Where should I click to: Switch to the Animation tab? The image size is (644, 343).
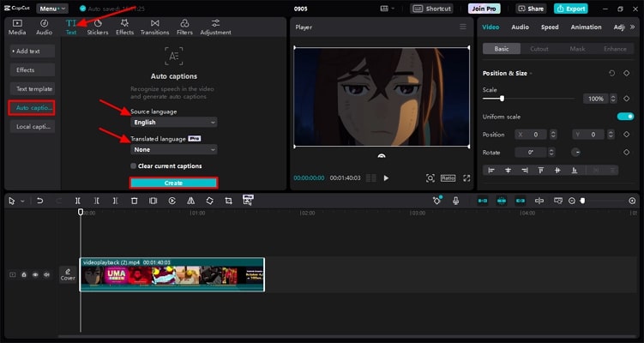point(586,27)
